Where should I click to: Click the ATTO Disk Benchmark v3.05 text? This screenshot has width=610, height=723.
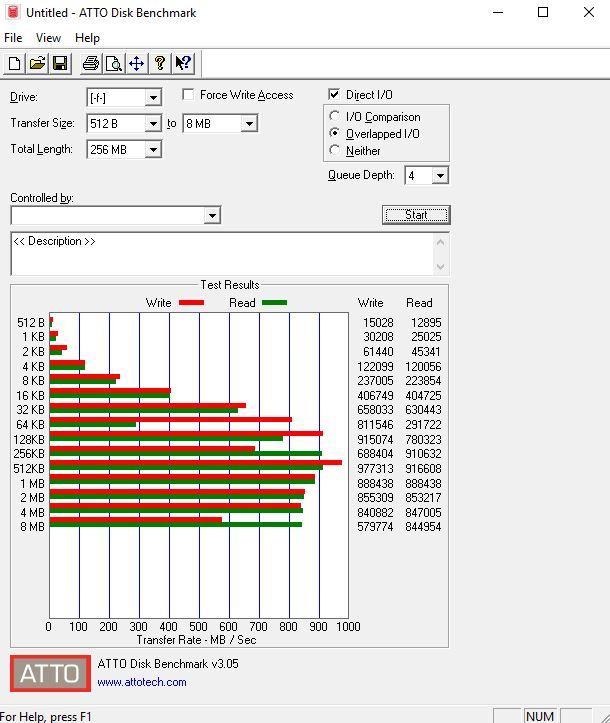tap(168, 664)
